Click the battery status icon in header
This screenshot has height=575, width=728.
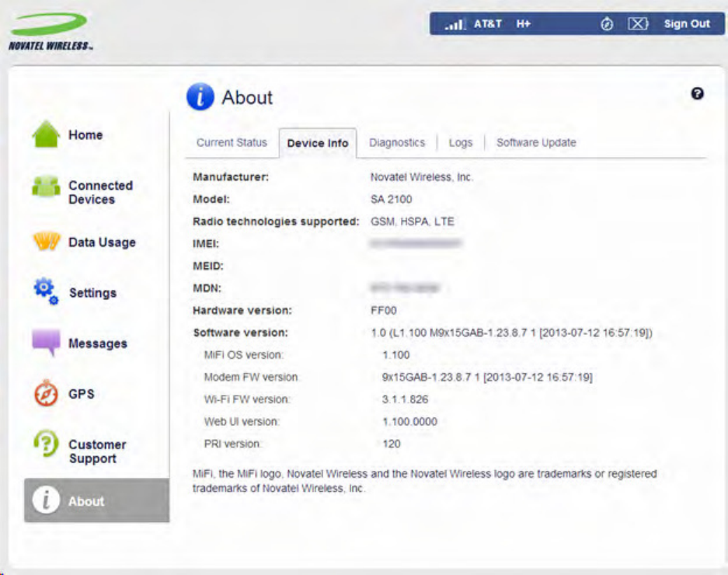(638, 23)
